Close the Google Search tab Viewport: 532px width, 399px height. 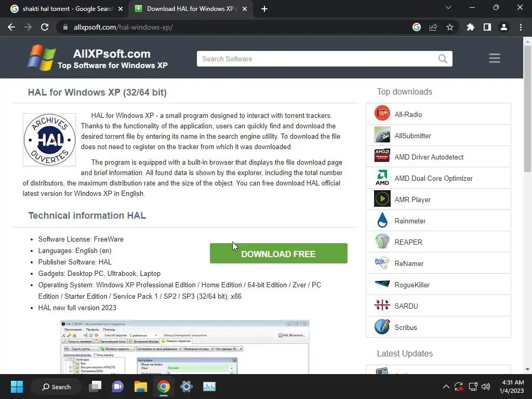(x=121, y=9)
